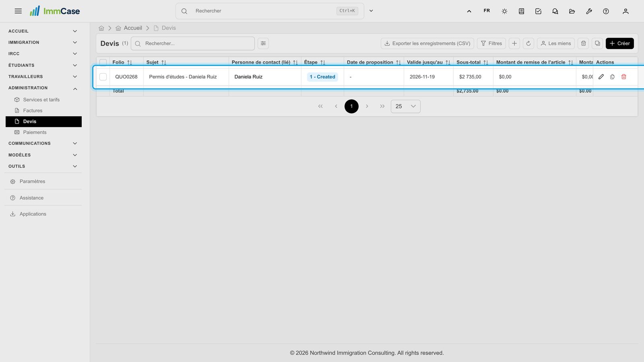Toggle the light/dark theme sun icon
The height and width of the screenshot is (362, 644).
pyautogui.click(x=504, y=11)
